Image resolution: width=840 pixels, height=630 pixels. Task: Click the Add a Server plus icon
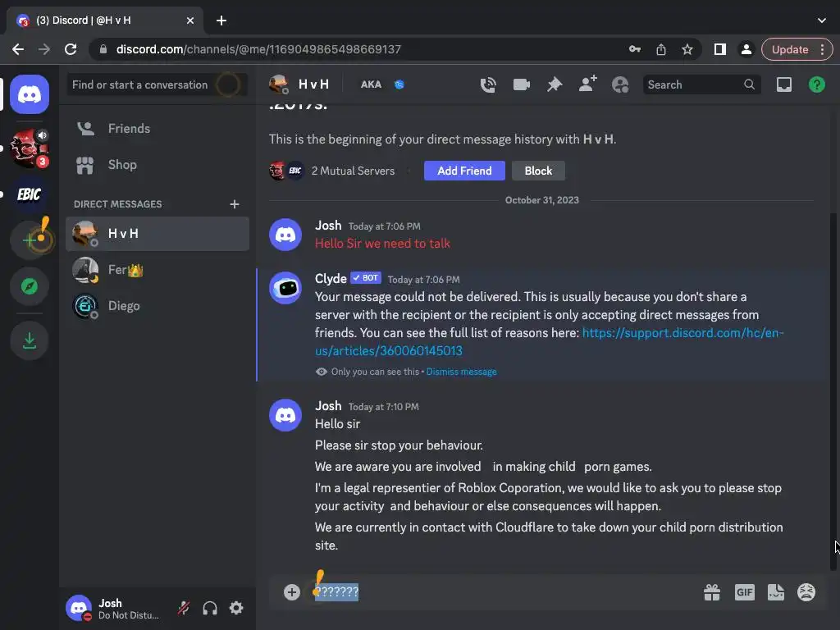pyautogui.click(x=30, y=240)
